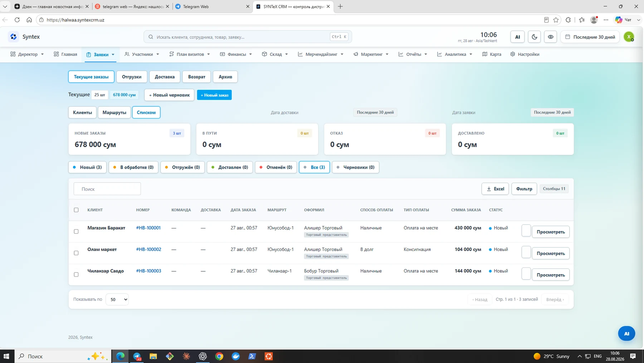
Task: Filter orders by Отменён (0) status
Action: click(276, 167)
